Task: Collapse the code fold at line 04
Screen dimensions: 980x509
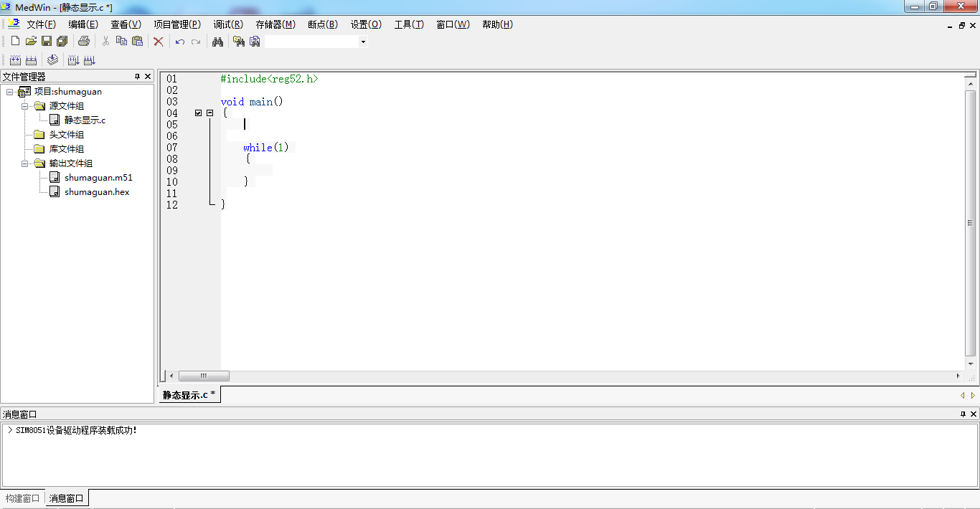Action: click(209, 113)
